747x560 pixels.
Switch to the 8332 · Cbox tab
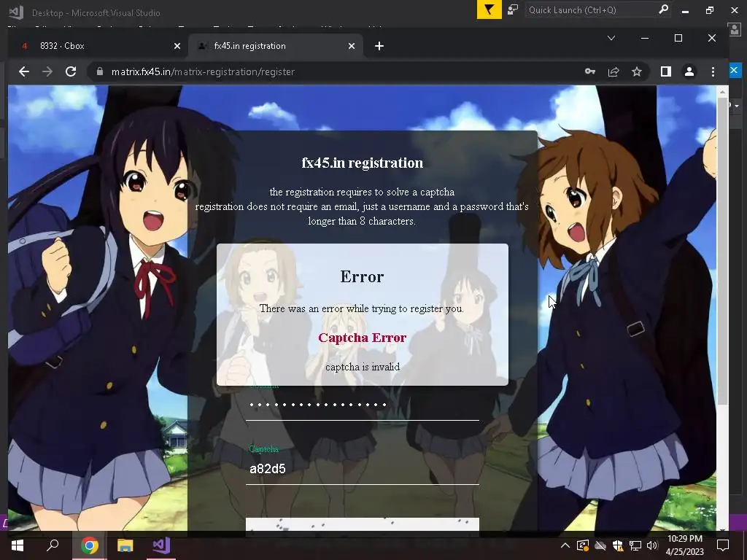pyautogui.click(x=98, y=46)
